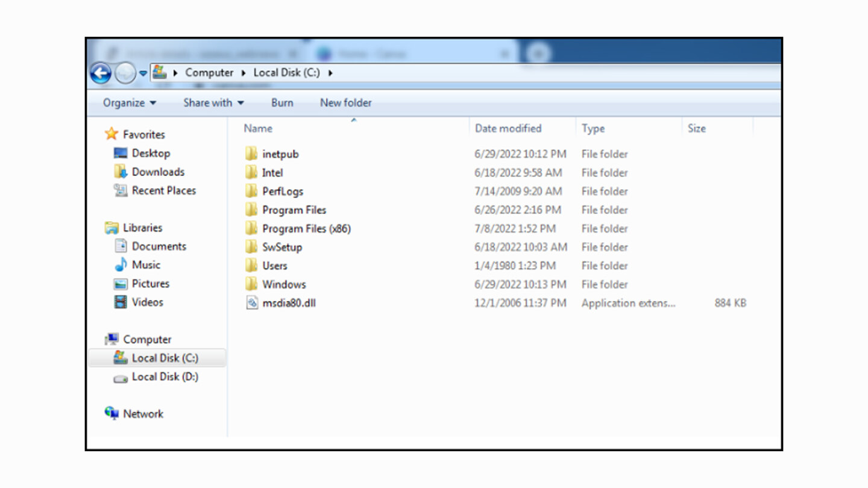Sort by the Name column header

[258, 128]
